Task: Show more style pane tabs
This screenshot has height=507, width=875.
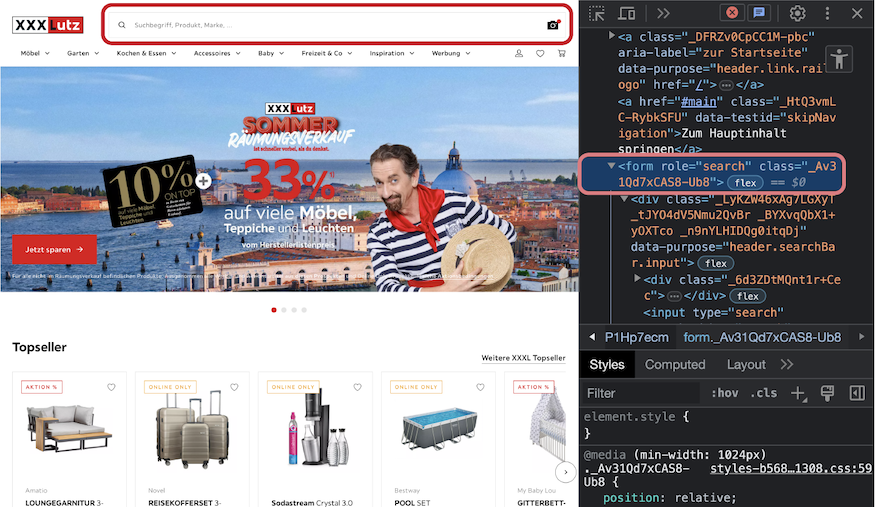Action: (x=787, y=365)
